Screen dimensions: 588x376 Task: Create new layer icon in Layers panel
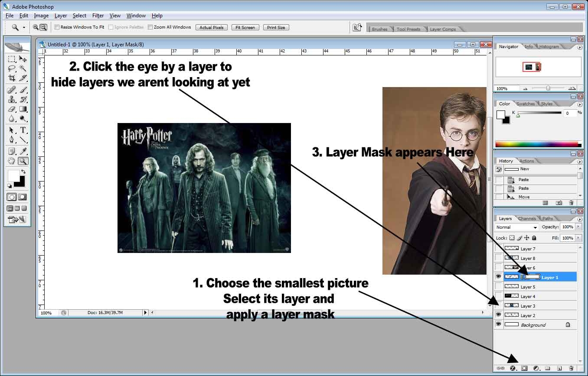(559, 369)
